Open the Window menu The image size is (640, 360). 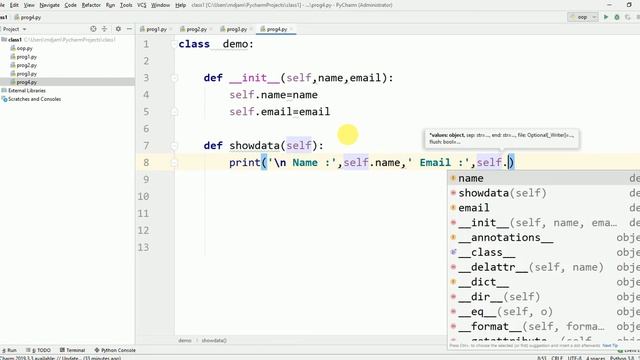[x=160, y=5]
